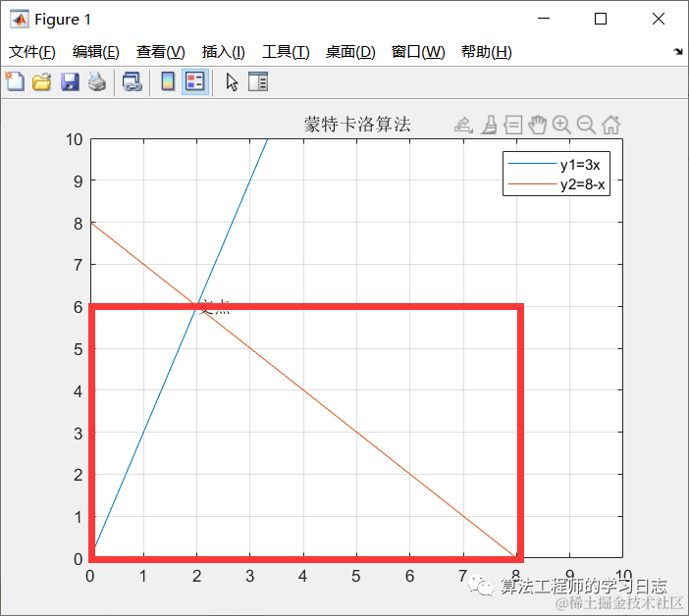Click the y-axis tick label 10
The image size is (689, 616).
(x=75, y=139)
